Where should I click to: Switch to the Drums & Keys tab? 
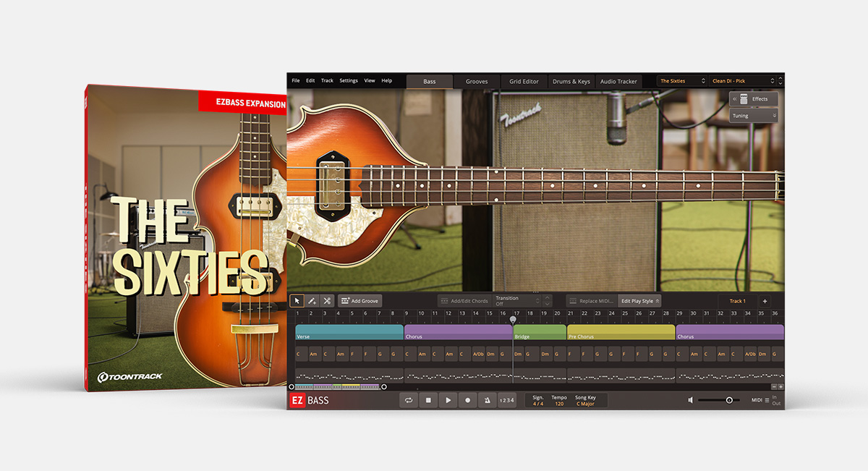pos(571,82)
